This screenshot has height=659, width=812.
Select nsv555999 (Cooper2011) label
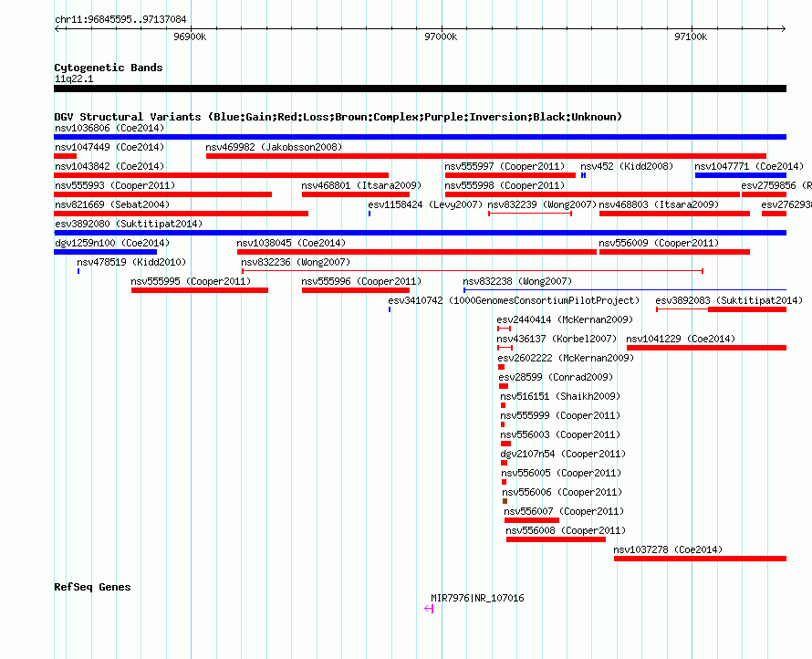560,415
